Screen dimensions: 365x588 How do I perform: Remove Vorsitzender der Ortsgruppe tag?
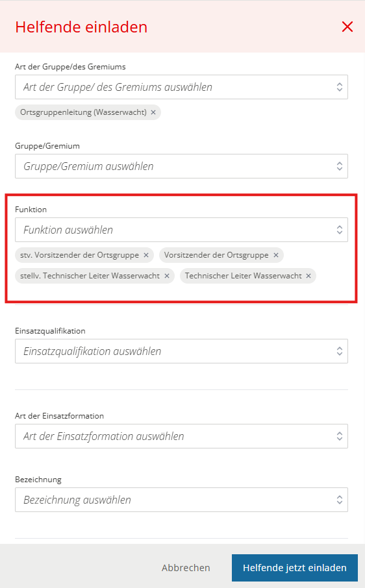[x=276, y=255]
